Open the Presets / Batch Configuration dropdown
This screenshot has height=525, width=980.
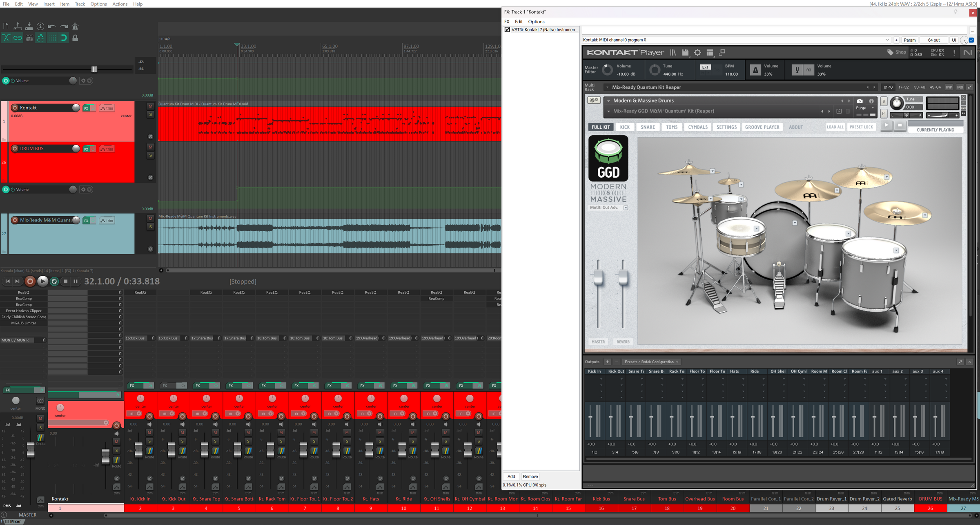coord(651,362)
